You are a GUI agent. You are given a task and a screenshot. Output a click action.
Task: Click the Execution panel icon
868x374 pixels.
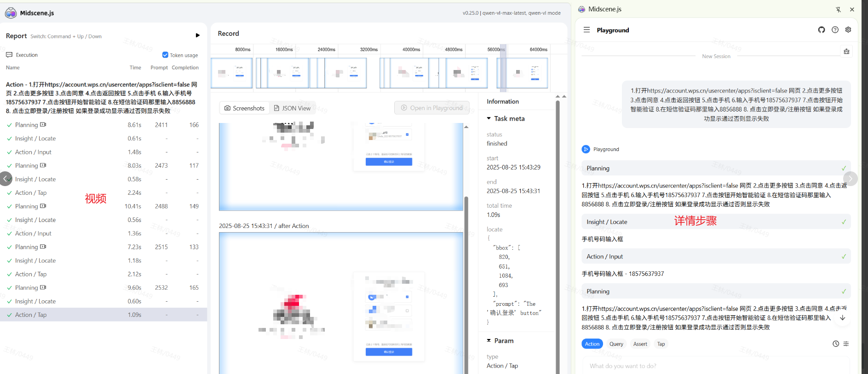click(x=9, y=55)
